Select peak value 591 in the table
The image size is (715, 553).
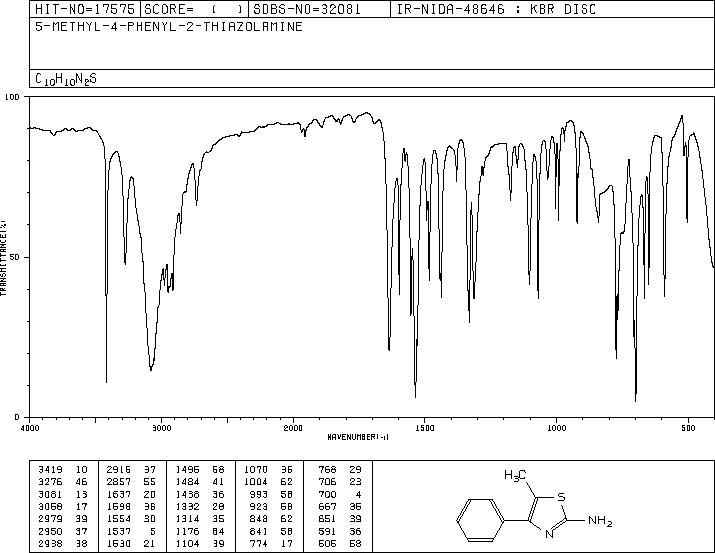click(x=327, y=532)
